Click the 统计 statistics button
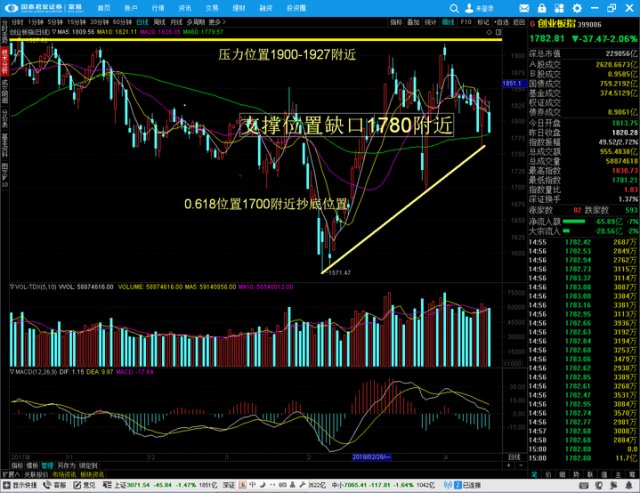The height and width of the screenshot is (493, 640). coord(431,22)
